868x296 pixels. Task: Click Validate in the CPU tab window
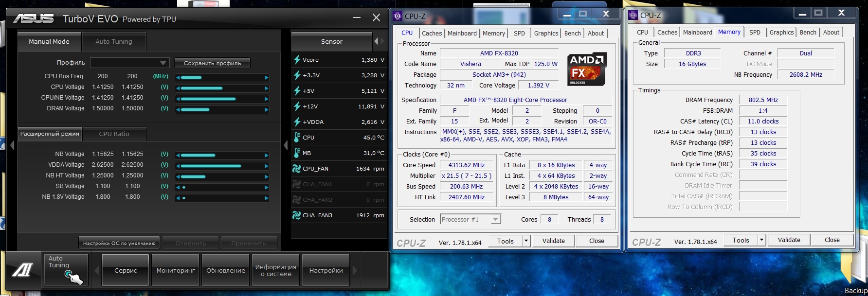click(554, 241)
